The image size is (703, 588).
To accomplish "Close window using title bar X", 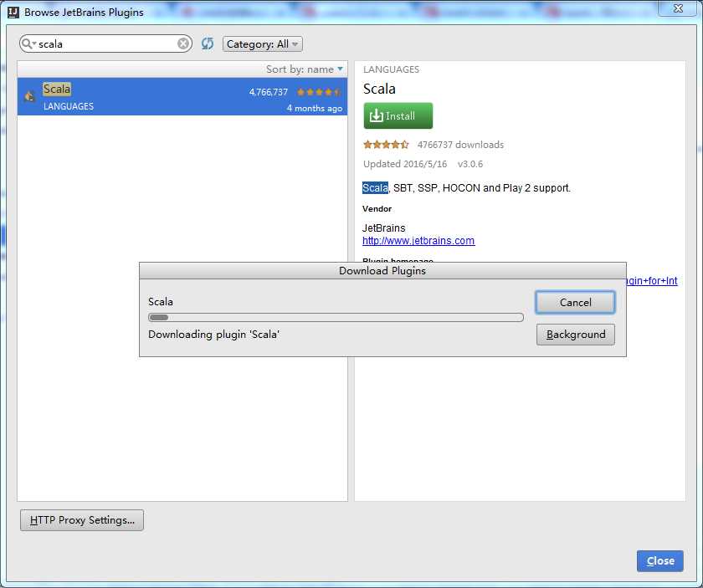I will [678, 8].
